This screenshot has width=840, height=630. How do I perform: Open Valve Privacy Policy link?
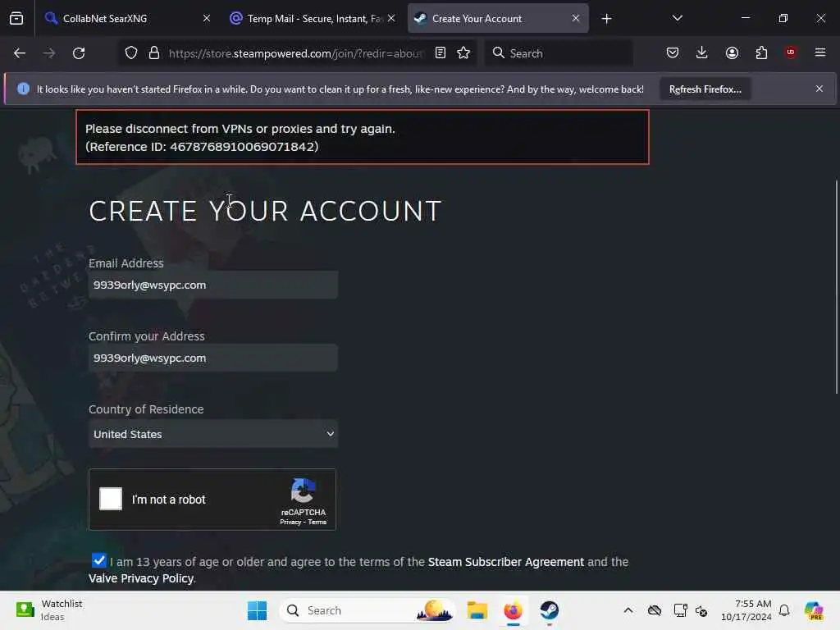point(141,578)
